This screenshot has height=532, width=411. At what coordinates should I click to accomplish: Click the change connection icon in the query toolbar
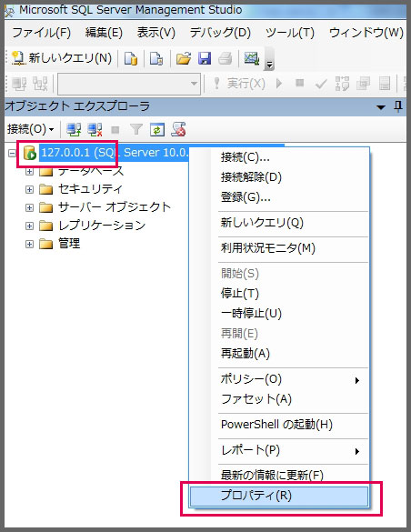[x=40, y=84]
